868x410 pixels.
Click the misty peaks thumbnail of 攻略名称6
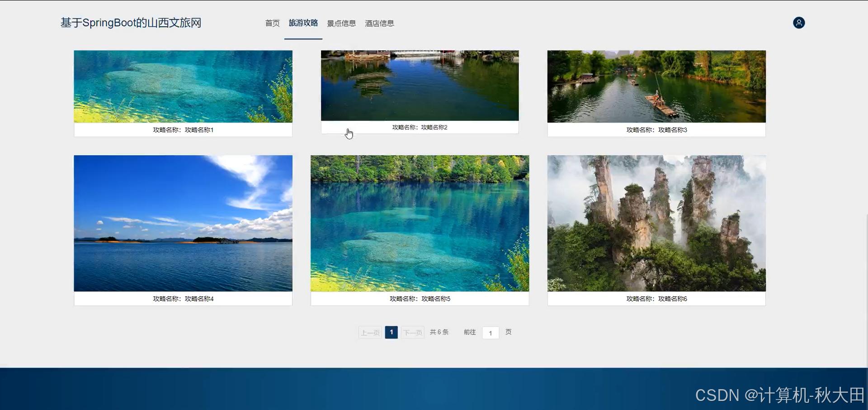tap(656, 223)
